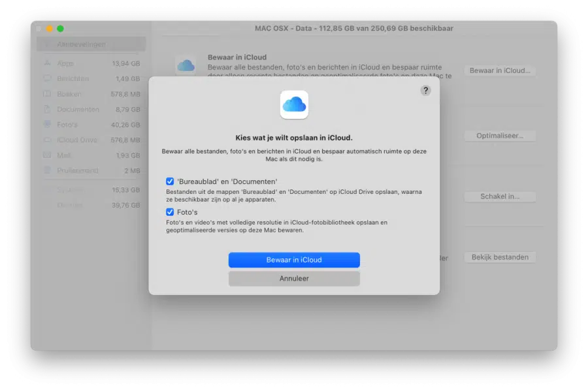Click the Prullenmand trash icon in sidebar
588x391 pixels.
click(47, 170)
